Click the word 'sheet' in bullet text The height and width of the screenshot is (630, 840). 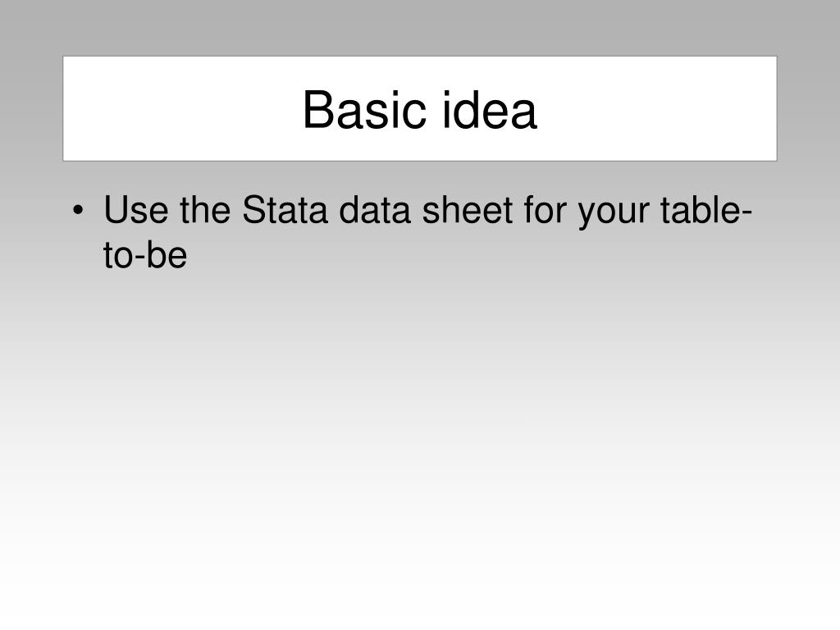click(468, 209)
